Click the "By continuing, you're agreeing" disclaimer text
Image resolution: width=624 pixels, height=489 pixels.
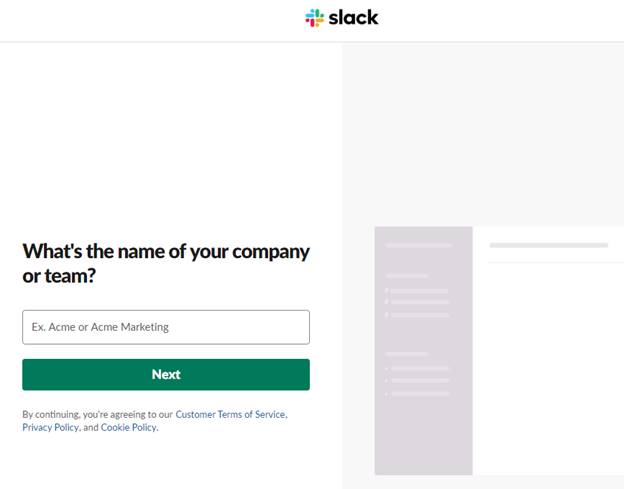coord(98,414)
